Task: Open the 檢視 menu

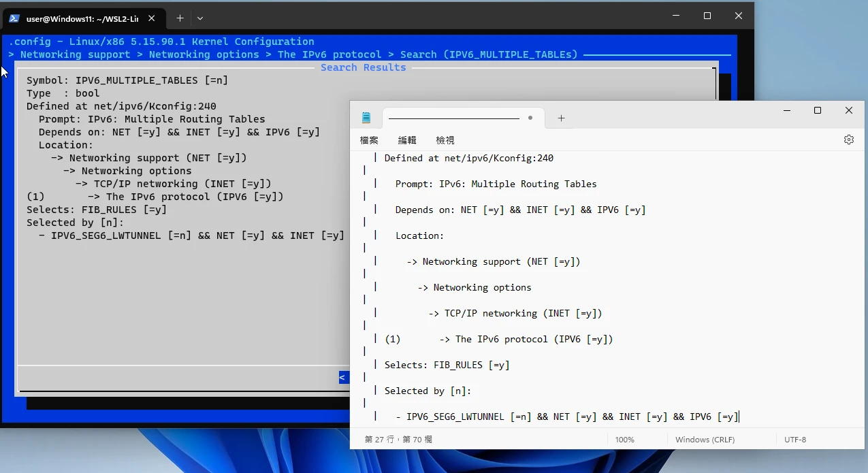Action: point(445,140)
